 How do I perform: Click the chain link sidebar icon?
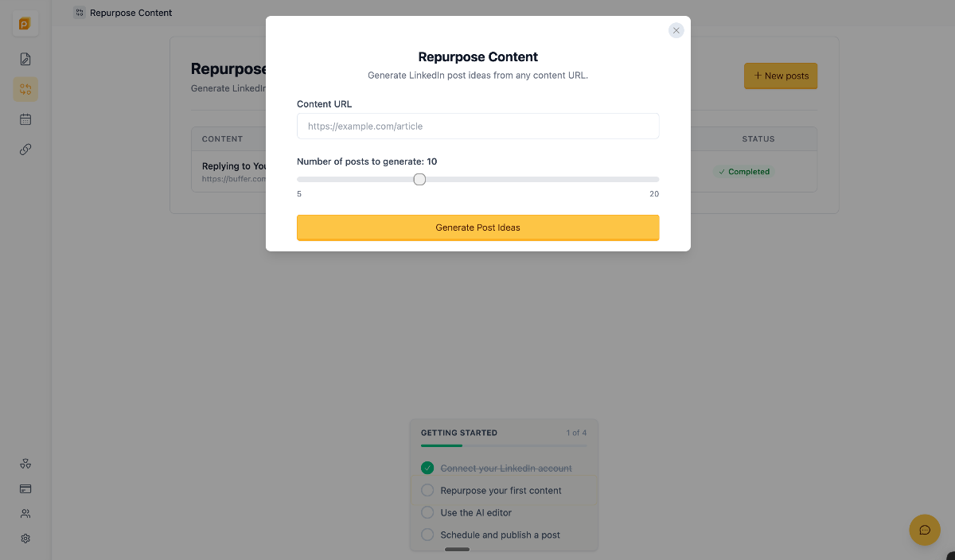pyautogui.click(x=25, y=150)
